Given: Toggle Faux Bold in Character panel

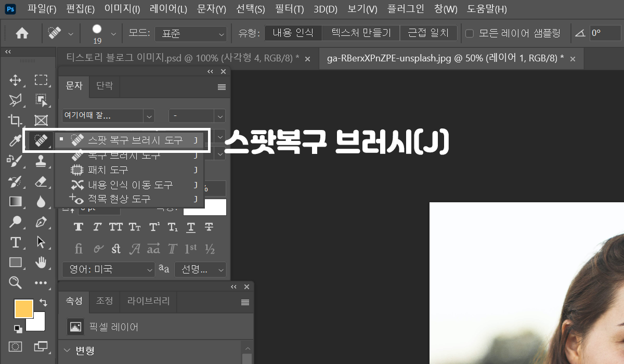Looking at the screenshot, I should (79, 227).
